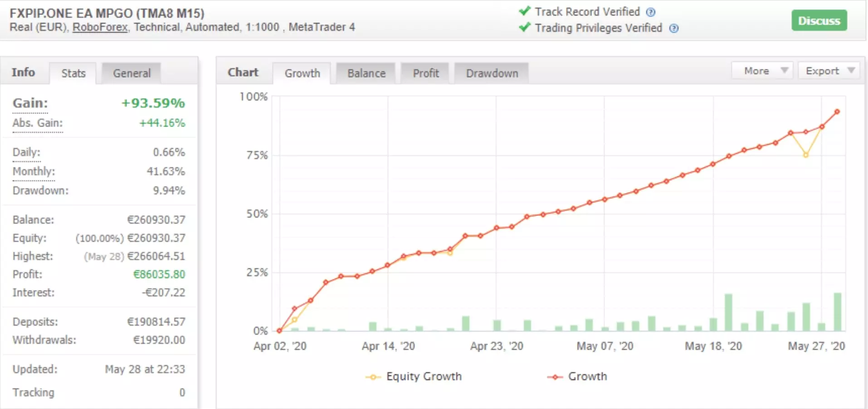Select the Growth chart tab
The height and width of the screenshot is (409, 868).
click(x=302, y=73)
